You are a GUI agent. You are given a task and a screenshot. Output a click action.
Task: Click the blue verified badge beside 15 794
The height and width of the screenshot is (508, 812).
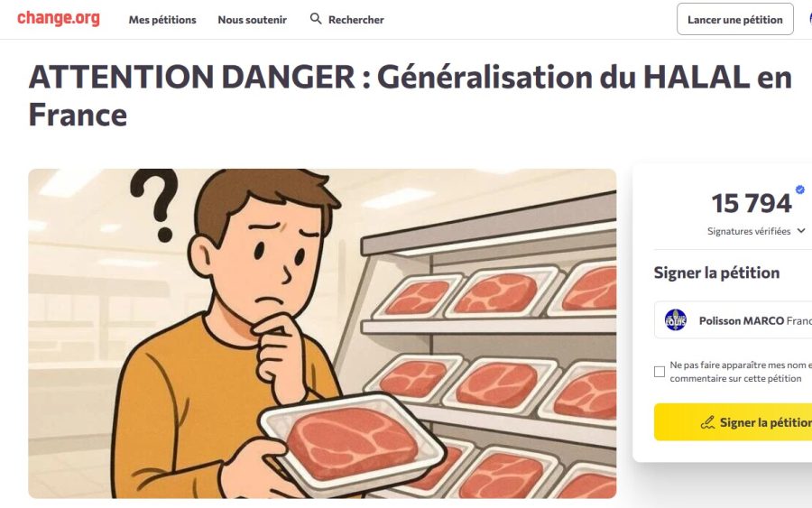[x=800, y=189]
